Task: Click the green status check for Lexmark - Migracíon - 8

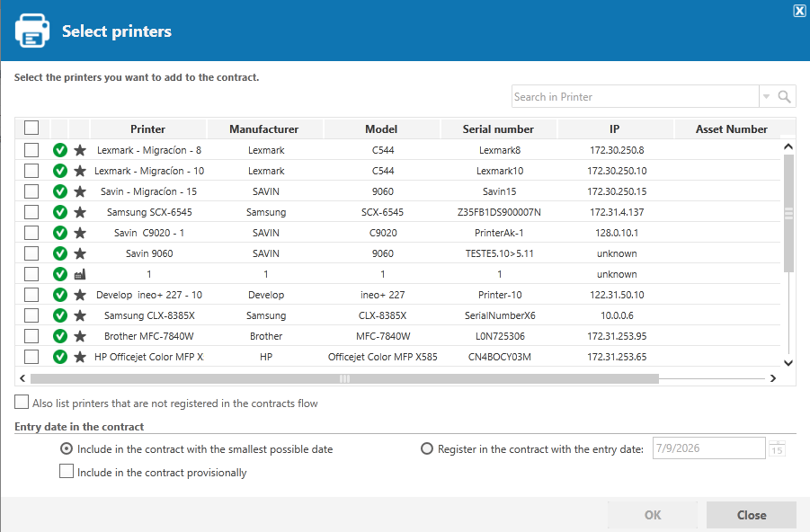Action: tap(60, 150)
